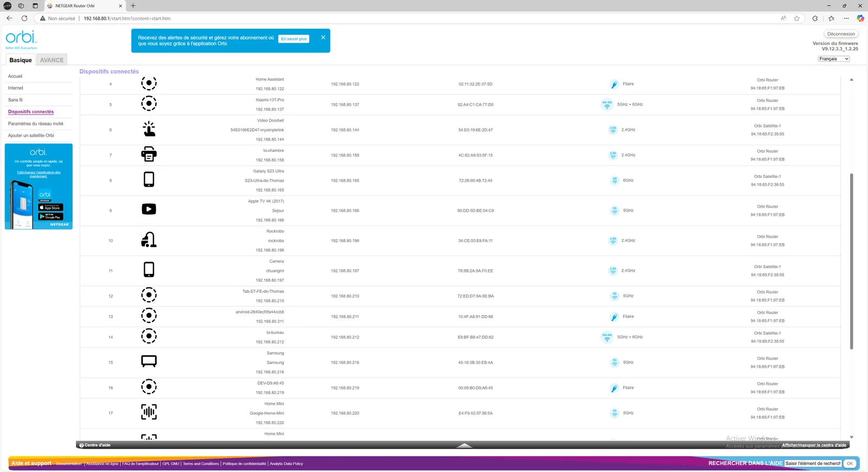Add this page to browser favorites
The width and height of the screenshot is (868, 472).
pos(797,18)
